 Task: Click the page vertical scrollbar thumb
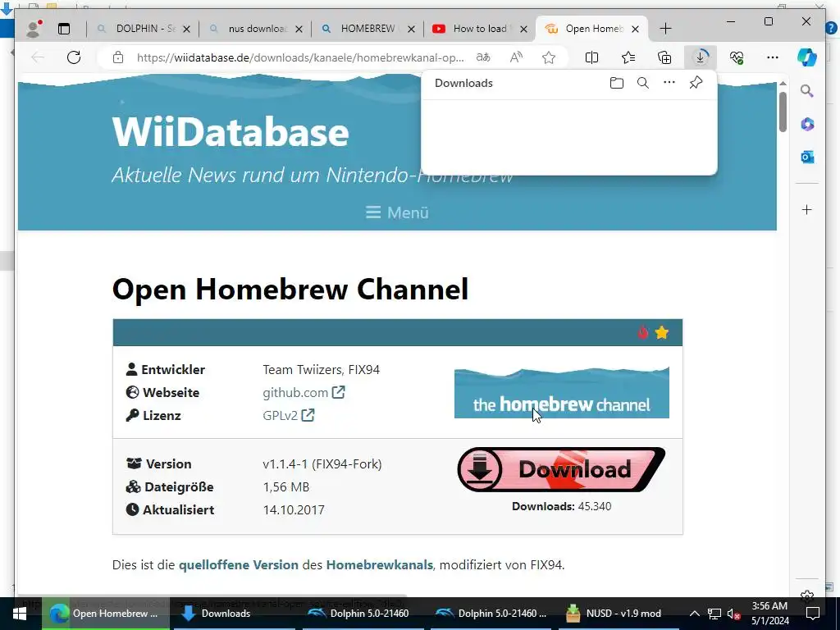tap(783, 112)
